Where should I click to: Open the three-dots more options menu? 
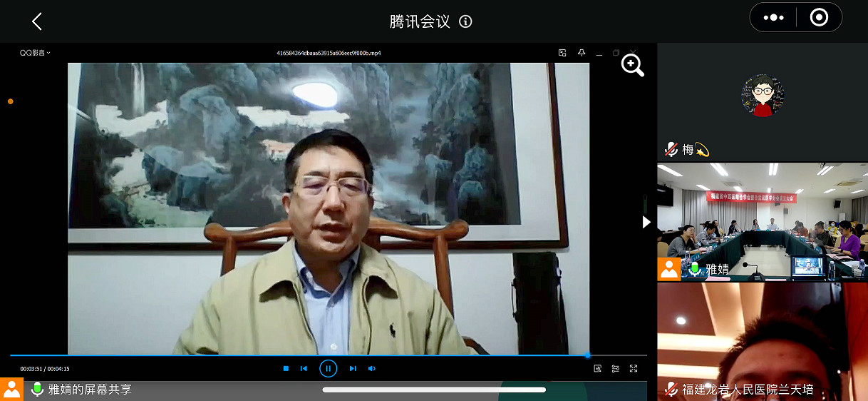pyautogui.click(x=773, y=18)
